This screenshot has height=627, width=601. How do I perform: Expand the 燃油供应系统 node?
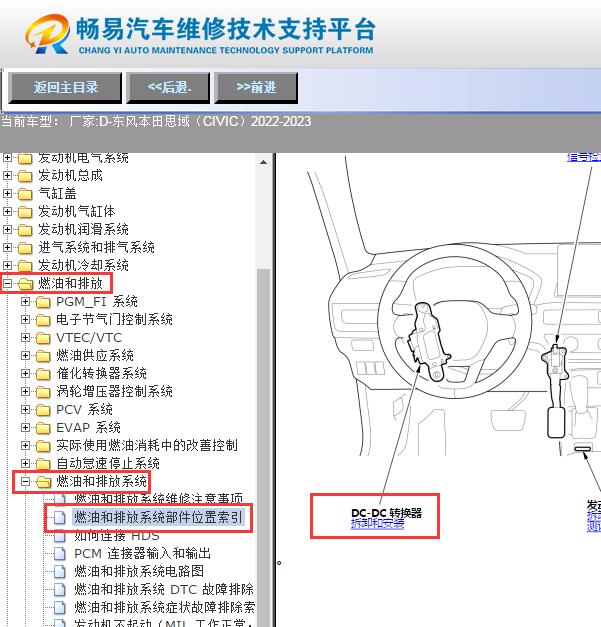tap(25, 355)
